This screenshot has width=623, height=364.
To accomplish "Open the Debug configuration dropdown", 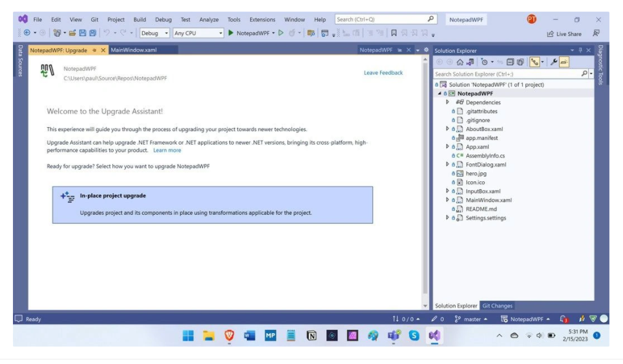I will point(154,33).
